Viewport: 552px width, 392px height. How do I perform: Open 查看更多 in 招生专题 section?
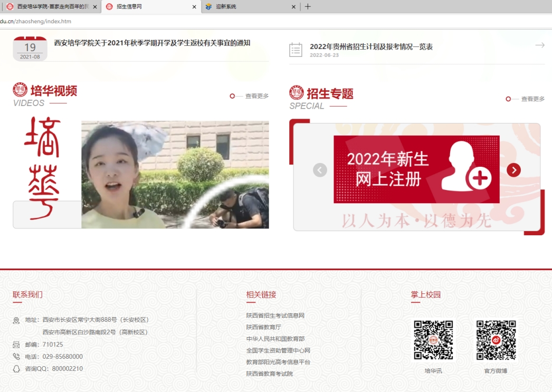pyautogui.click(x=532, y=99)
